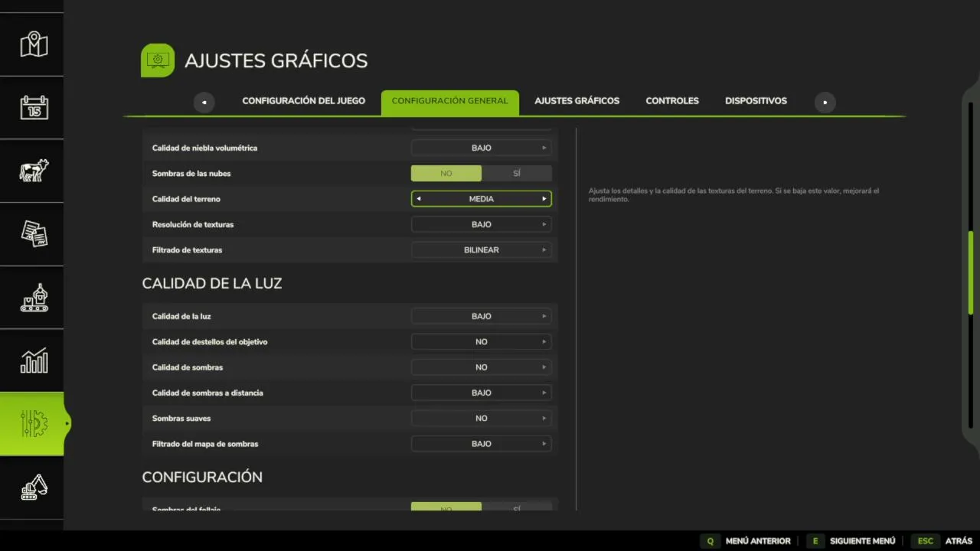The height and width of the screenshot is (551, 980).
Task: Click the Resolución de texturas label
Action: (193, 224)
